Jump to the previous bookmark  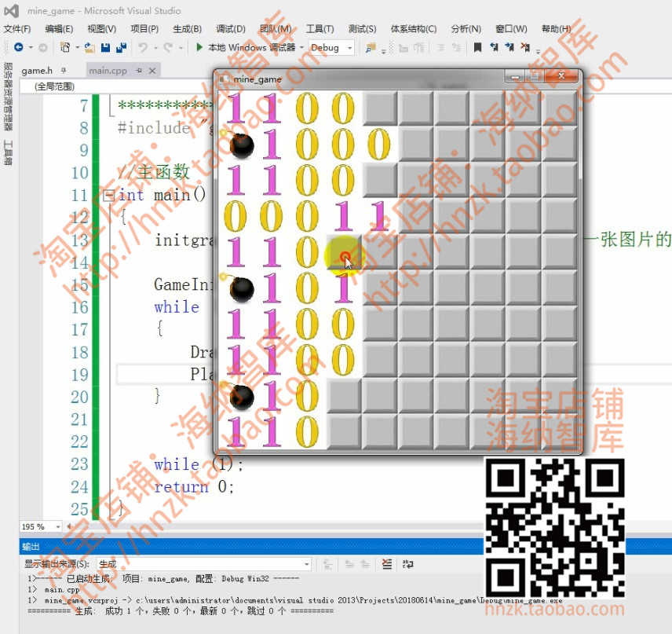(494, 47)
